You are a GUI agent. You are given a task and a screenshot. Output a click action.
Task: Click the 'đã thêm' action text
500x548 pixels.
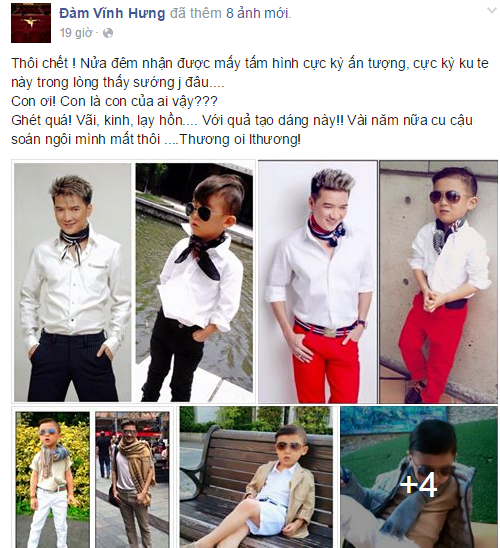coord(195,13)
